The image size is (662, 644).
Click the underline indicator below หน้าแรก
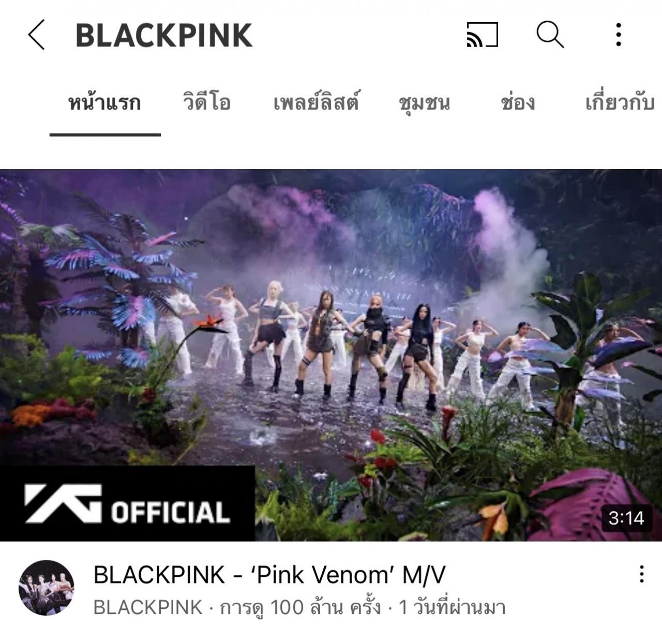(105, 134)
